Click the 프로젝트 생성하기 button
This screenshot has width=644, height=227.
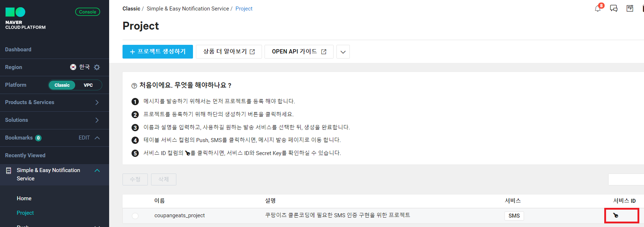pyautogui.click(x=158, y=52)
